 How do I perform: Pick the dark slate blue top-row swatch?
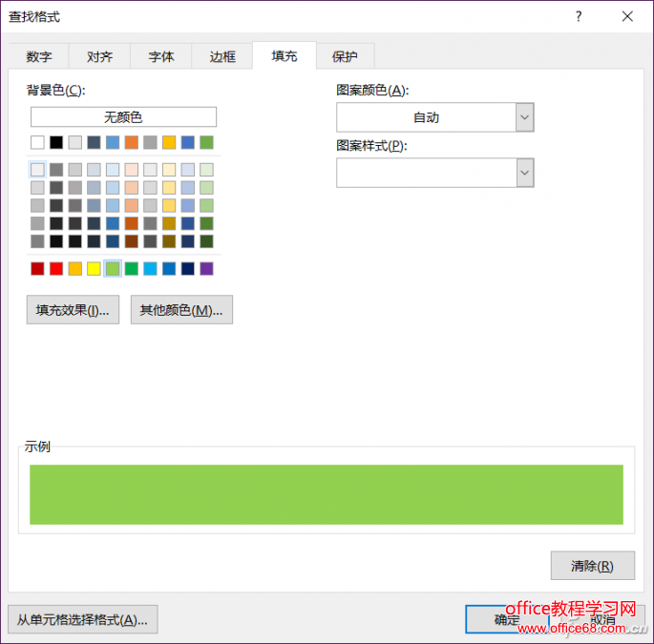tap(94, 142)
